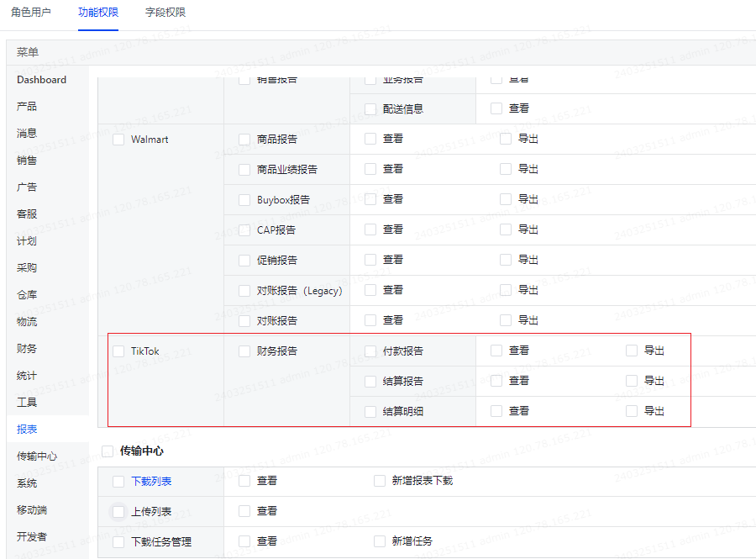Select the 功能权限 tab
This screenshot has height=559, width=756.
pos(98,13)
